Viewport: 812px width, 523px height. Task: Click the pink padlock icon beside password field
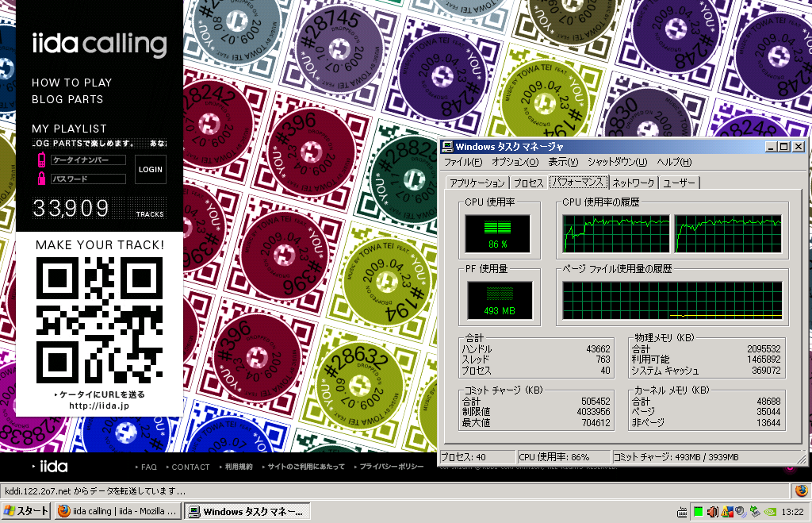click(41, 179)
